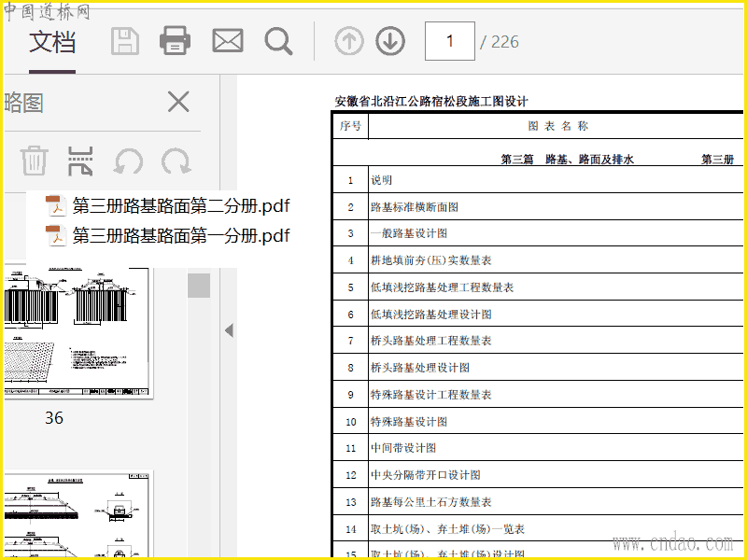This screenshot has width=747, height=560.
Task: Click page label 36 under thumbnail
Action: pos(54,417)
